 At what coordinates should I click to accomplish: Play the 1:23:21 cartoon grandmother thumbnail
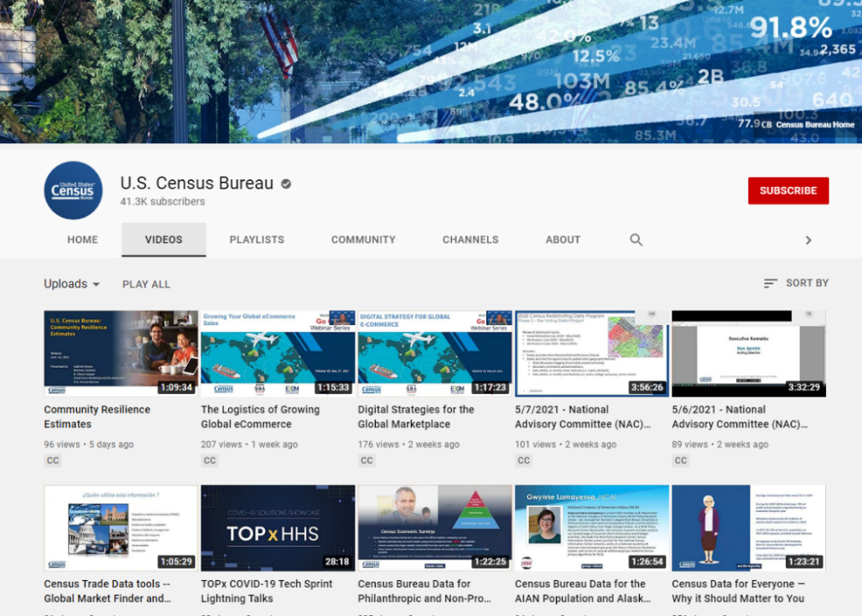749,528
